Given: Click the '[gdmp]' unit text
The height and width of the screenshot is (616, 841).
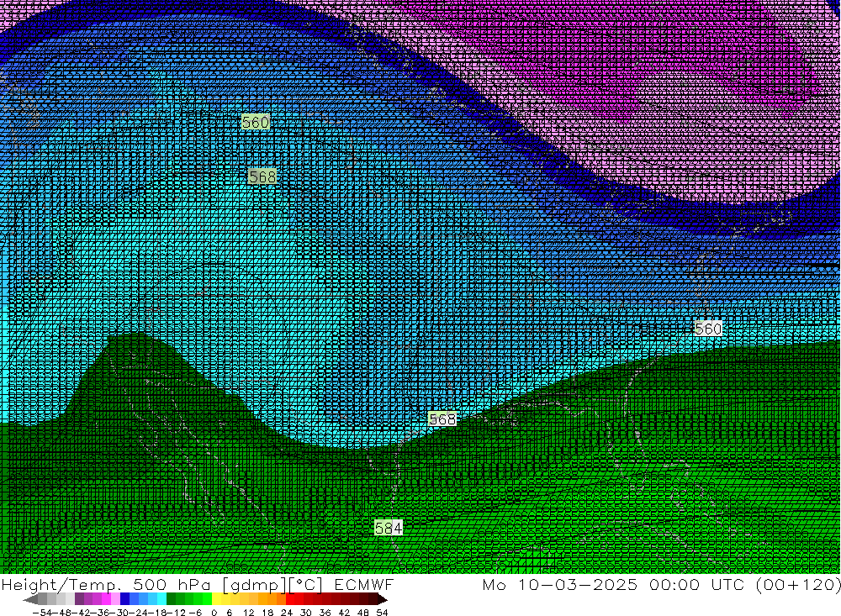Looking at the screenshot, I should 256,584.
